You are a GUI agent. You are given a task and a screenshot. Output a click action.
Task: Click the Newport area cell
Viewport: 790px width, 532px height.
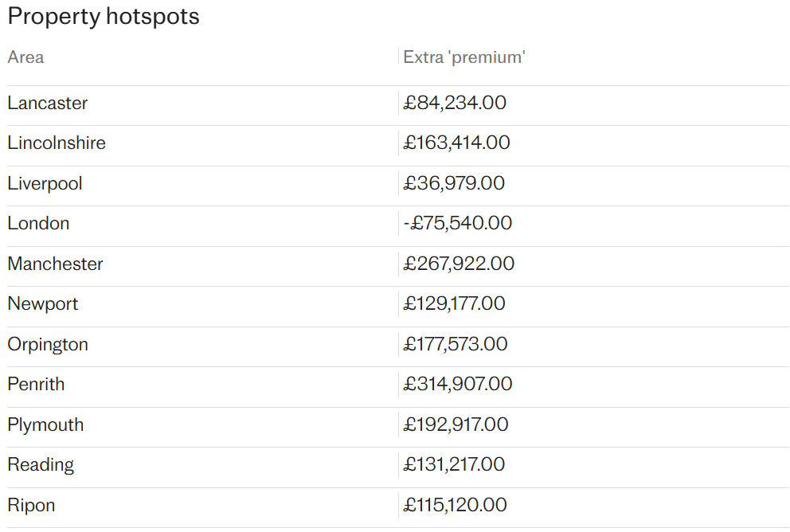[x=43, y=304]
